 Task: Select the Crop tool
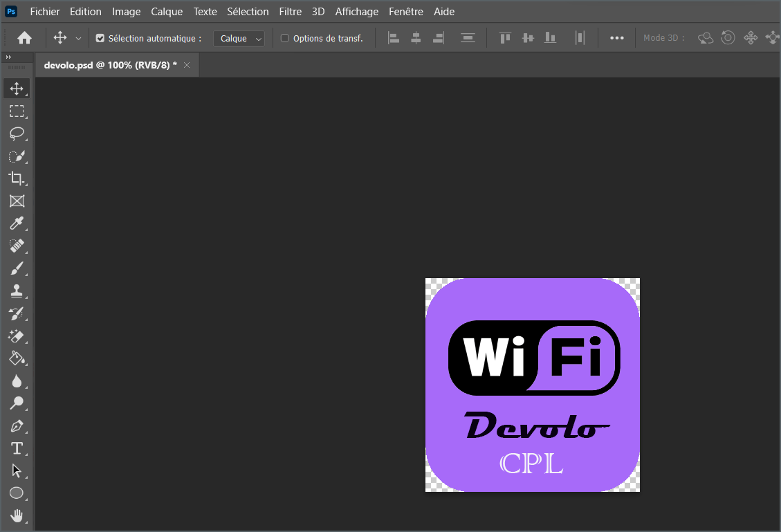point(17,178)
